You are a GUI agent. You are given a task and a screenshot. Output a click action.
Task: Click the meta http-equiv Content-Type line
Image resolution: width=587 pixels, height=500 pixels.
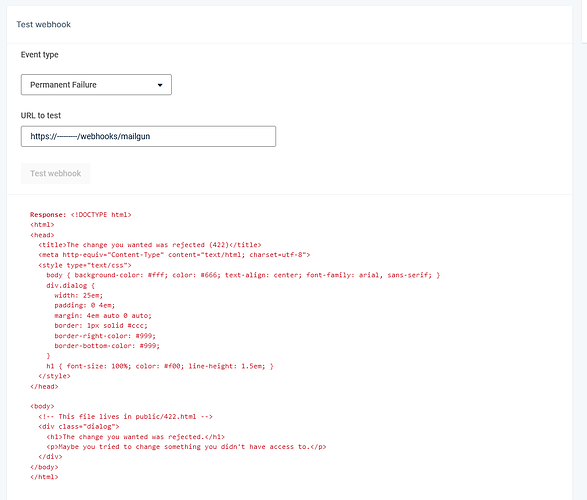click(174, 255)
